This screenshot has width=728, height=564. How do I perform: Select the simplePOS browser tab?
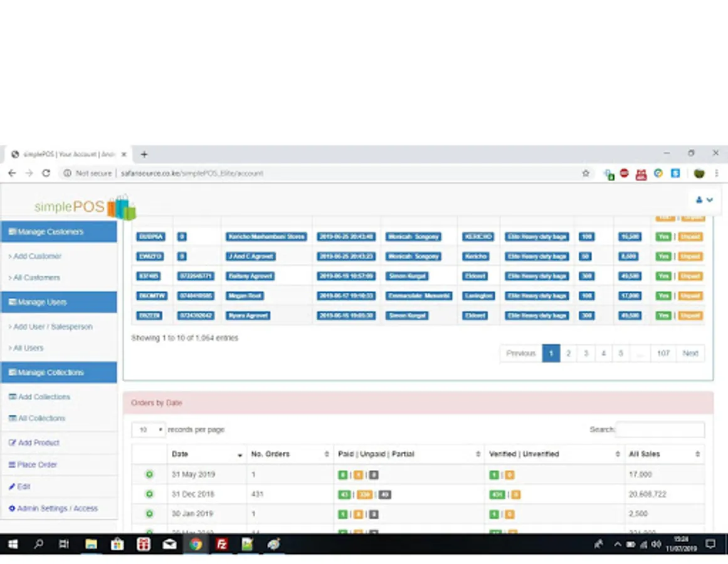(x=69, y=154)
